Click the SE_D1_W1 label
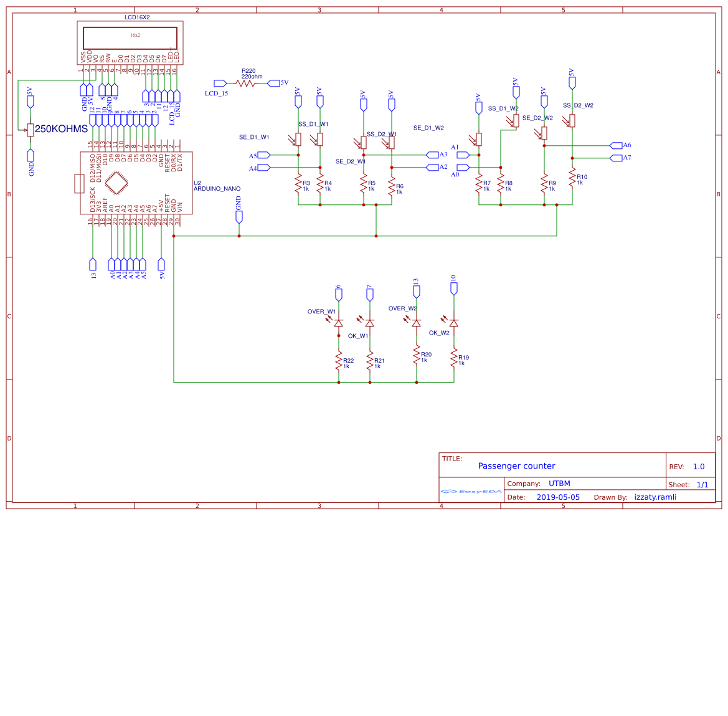 click(x=254, y=137)
